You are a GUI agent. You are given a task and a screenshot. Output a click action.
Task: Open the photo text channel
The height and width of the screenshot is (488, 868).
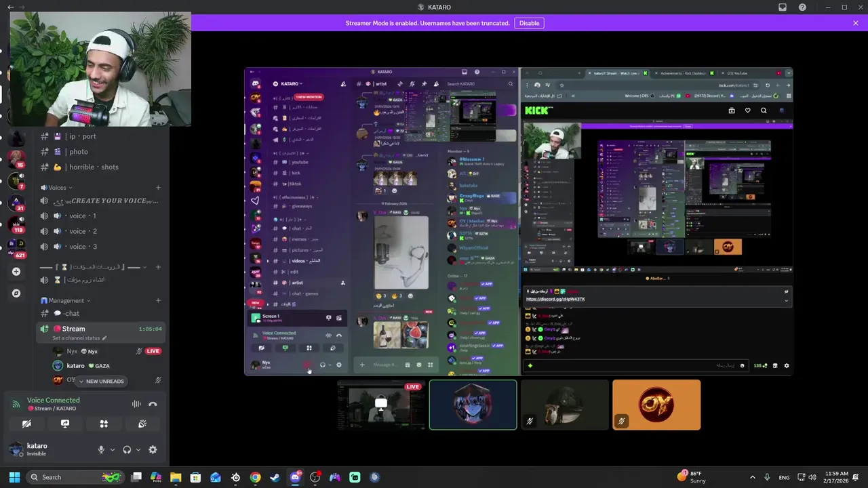102,152
